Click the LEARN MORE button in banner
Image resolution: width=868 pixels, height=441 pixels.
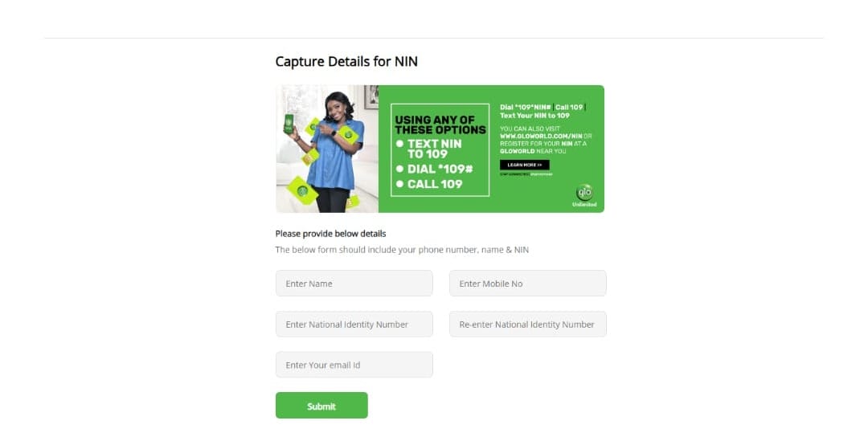[524, 165]
